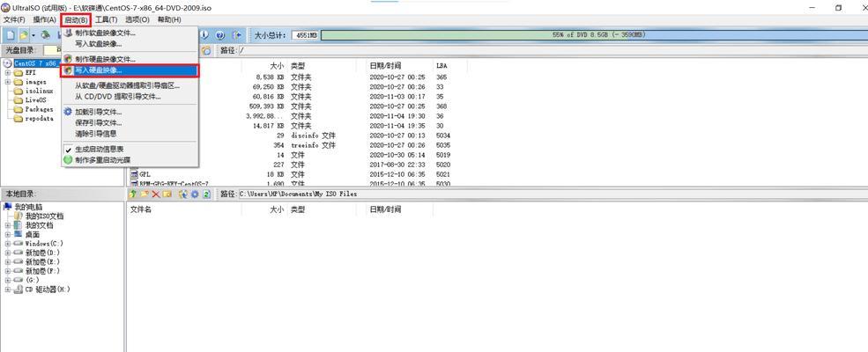Open the 启动(B) menu
868x352 pixels.
75,20
